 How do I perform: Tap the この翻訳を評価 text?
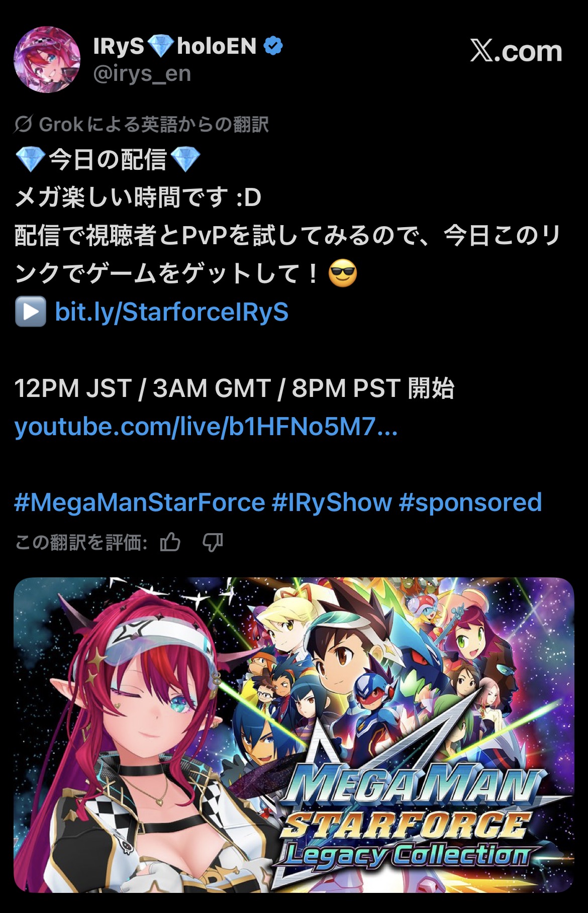[81, 543]
